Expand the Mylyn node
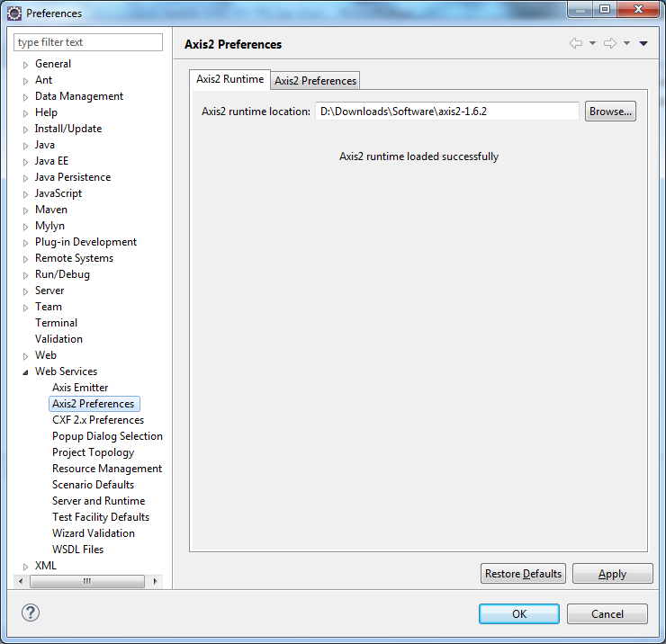Image resolution: width=666 pixels, height=644 pixels. [25, 227]
